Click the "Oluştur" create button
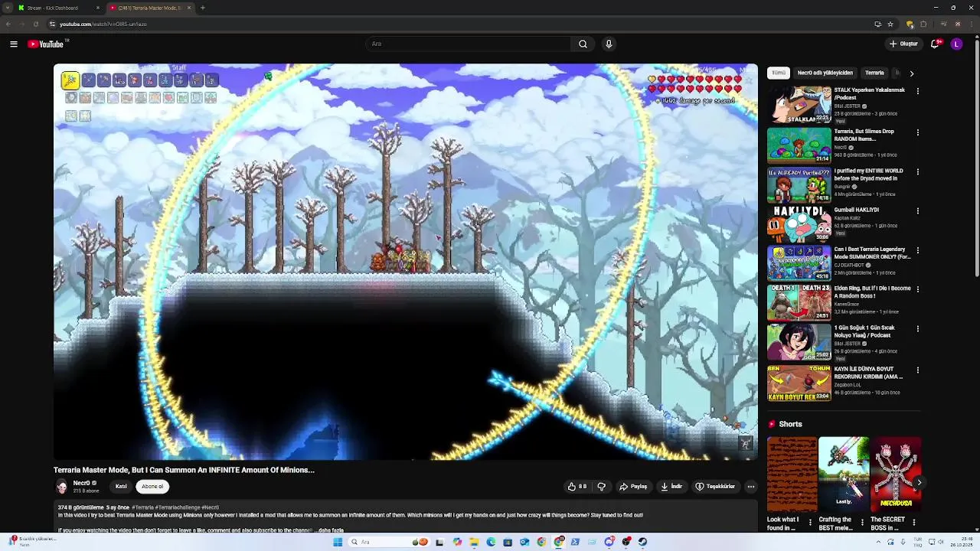The height and width of the screenshot is (551, 980). tap(903, 44)
